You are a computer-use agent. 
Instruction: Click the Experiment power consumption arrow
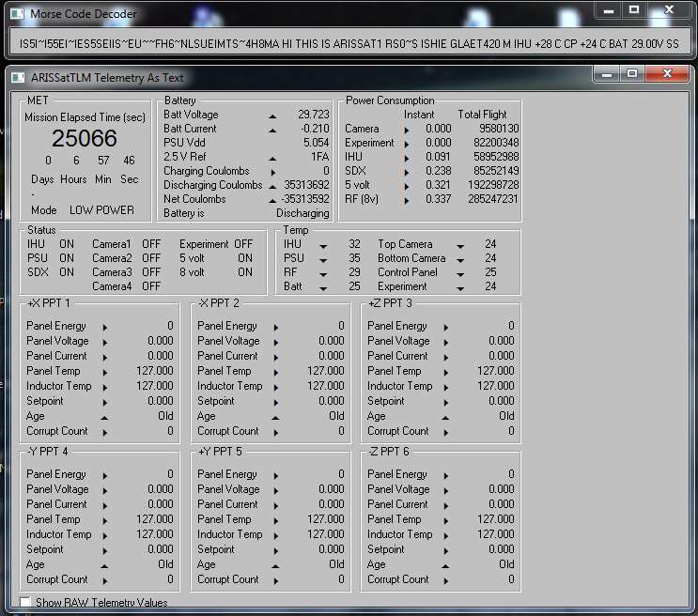407,145
